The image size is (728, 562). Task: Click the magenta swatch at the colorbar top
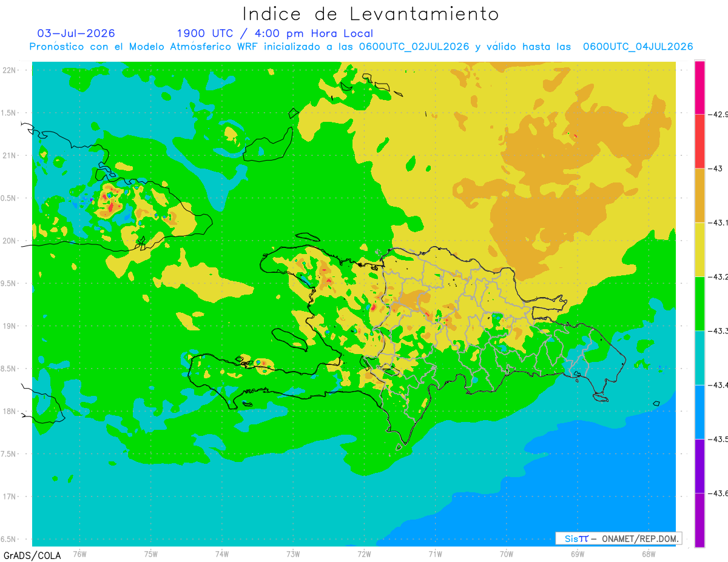tap(699, 87)
